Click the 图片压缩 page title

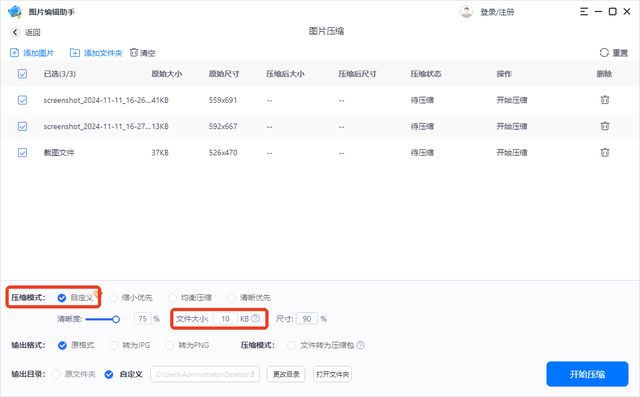[326, 31]
